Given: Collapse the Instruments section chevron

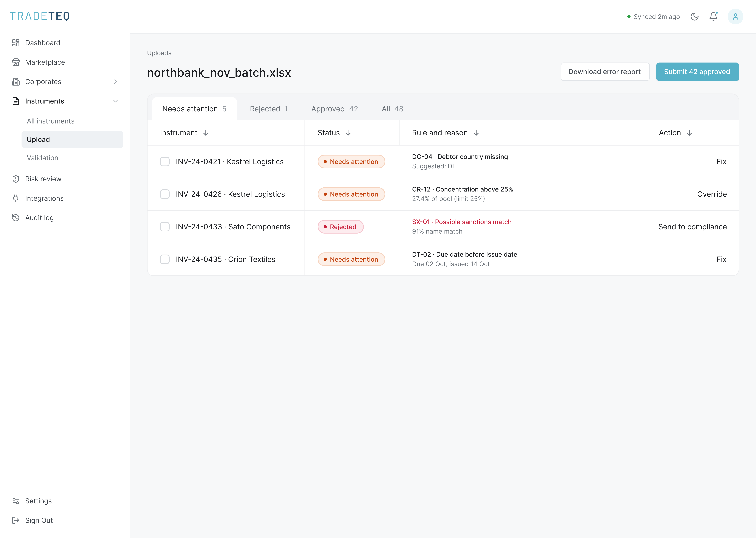Looking at the screenshot, I should [115, 101].
